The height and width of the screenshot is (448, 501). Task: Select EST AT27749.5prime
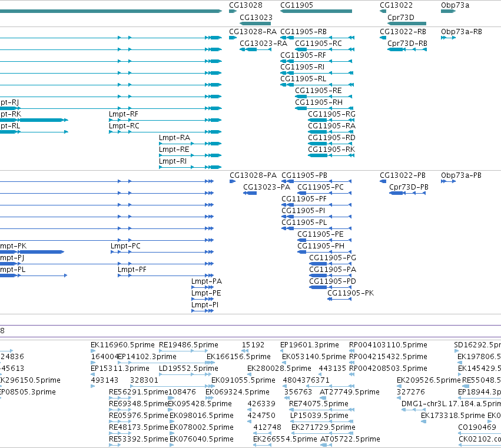pyautogui.click(x=350, y=392)
